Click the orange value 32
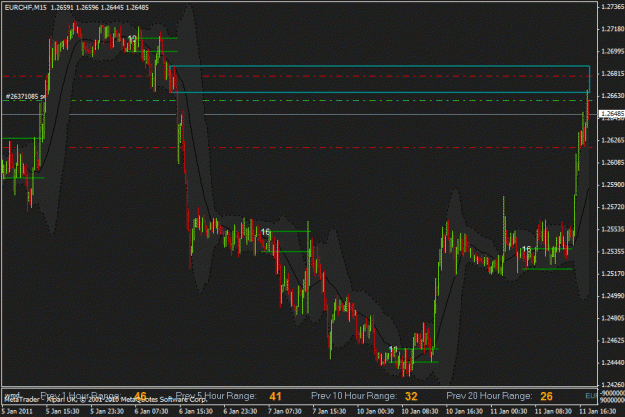 pos(411,396)
